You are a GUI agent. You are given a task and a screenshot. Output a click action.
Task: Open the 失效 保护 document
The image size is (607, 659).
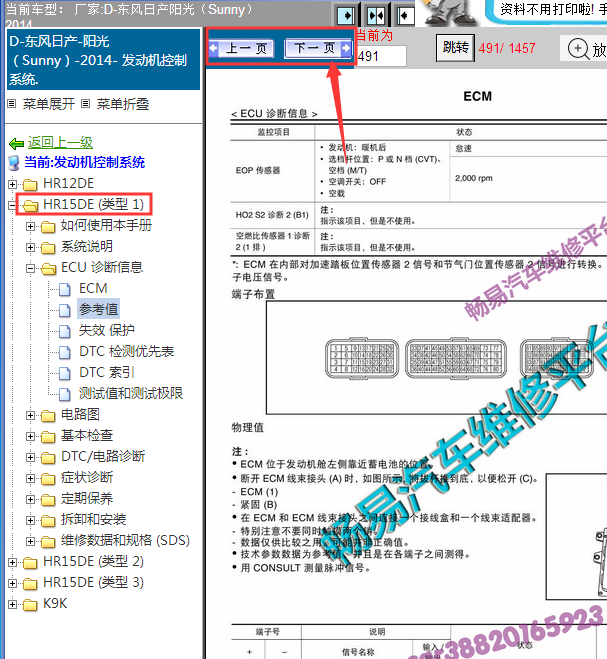106,330
